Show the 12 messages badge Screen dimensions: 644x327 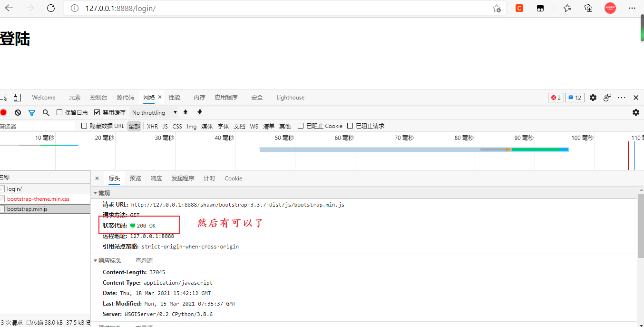tap(575, 98)
